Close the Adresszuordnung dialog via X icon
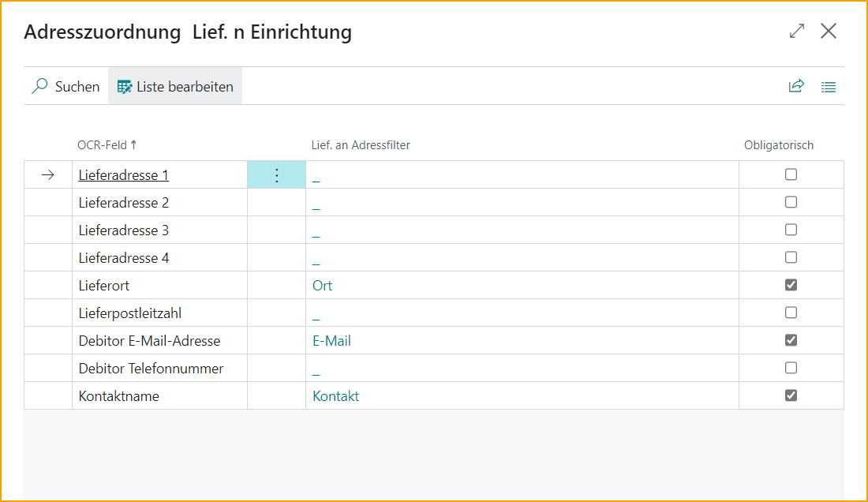 (x=829, y=31)
